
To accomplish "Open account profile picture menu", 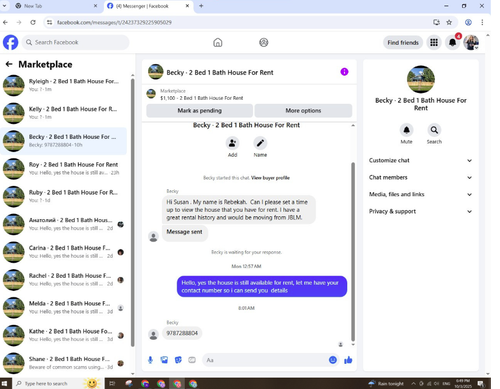I will [x=471, y=42].
